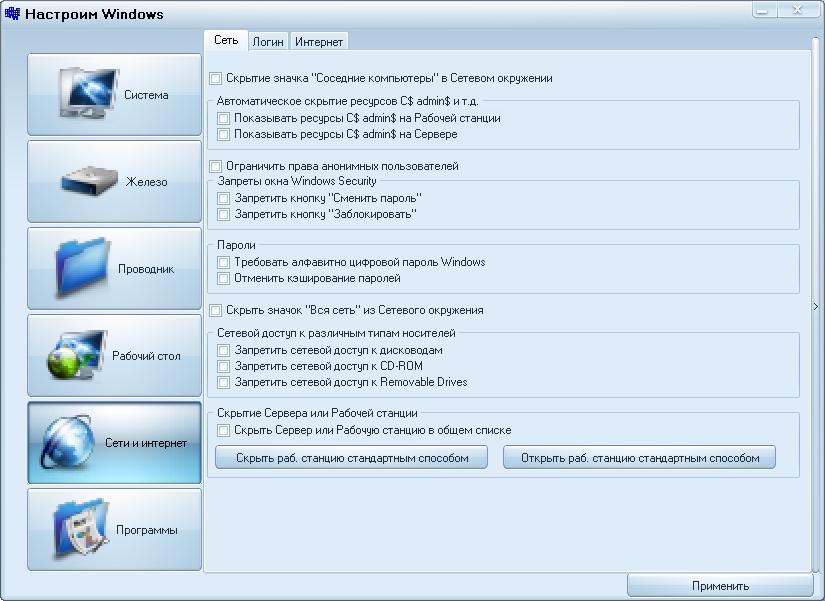This screenshot has width=825, height=601.
Task: Check Запретить сетевой доступ к Removable Drives
Action: [223, 382]
